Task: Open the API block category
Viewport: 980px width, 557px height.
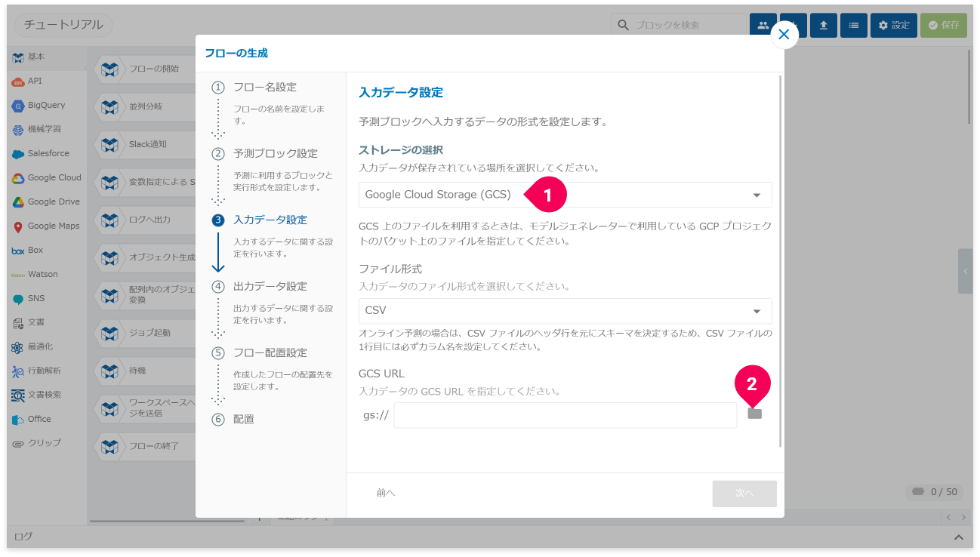Action: (x=45, y=82)
